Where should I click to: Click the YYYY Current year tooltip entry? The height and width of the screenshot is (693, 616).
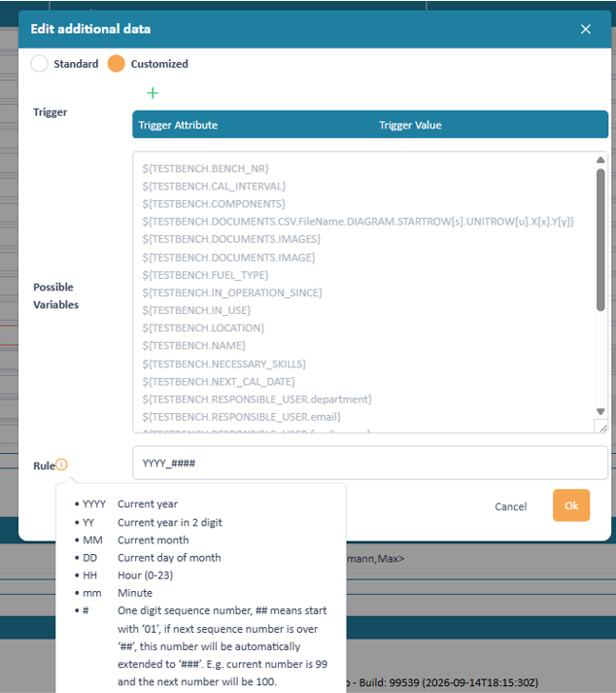(130, 503)
